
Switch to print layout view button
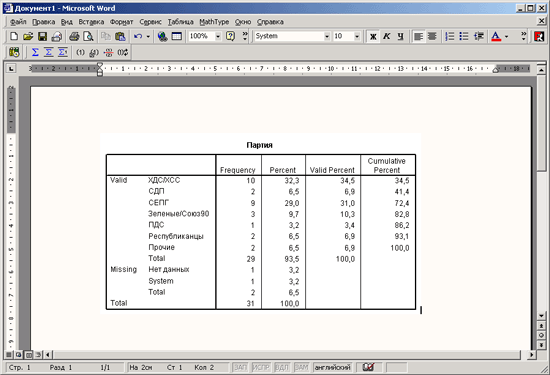(x=28, y=355)
